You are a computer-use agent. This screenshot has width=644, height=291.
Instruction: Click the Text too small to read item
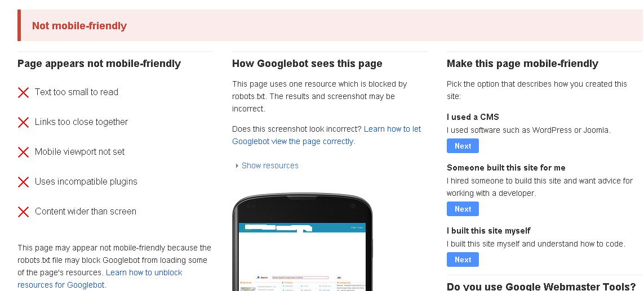click(77, 92)
